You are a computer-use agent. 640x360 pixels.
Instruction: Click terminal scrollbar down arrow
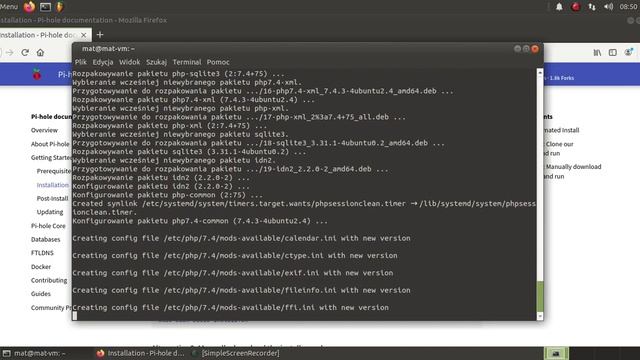[x=540, y=316]
